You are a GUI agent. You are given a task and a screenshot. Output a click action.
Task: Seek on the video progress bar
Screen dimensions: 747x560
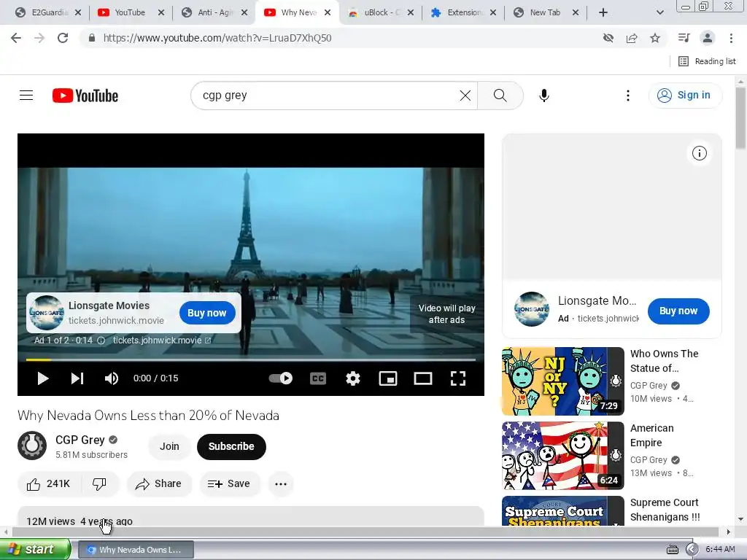click(251, 359)
